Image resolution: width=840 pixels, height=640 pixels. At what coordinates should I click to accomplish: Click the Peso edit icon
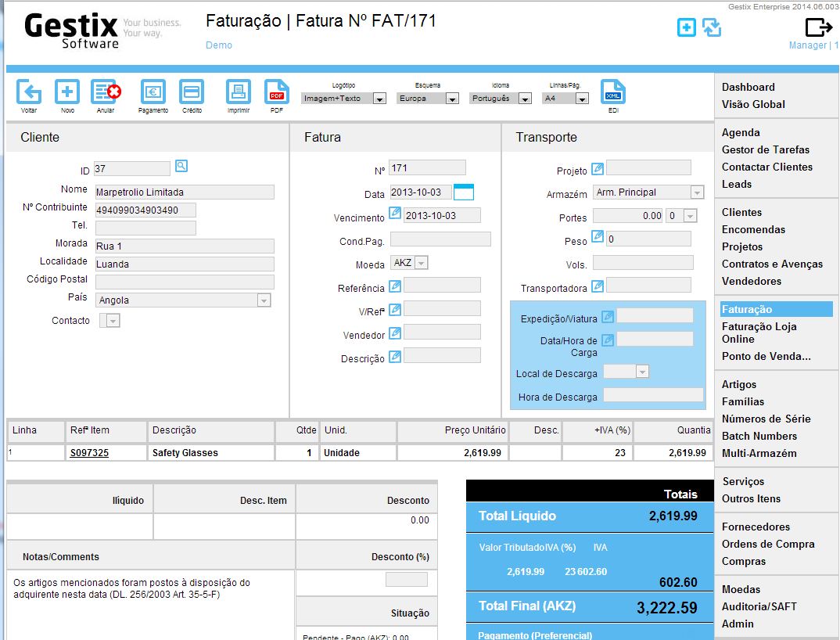click(x=598, y=236)
